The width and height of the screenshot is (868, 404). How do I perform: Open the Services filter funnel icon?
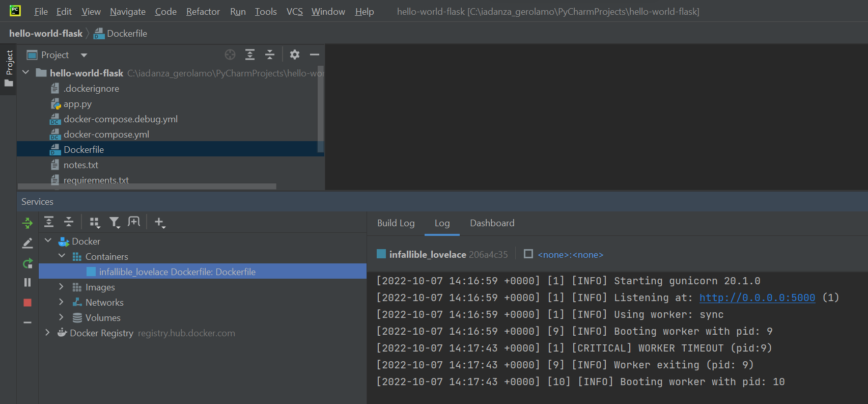pyautogui.click(x=115, y=222)
